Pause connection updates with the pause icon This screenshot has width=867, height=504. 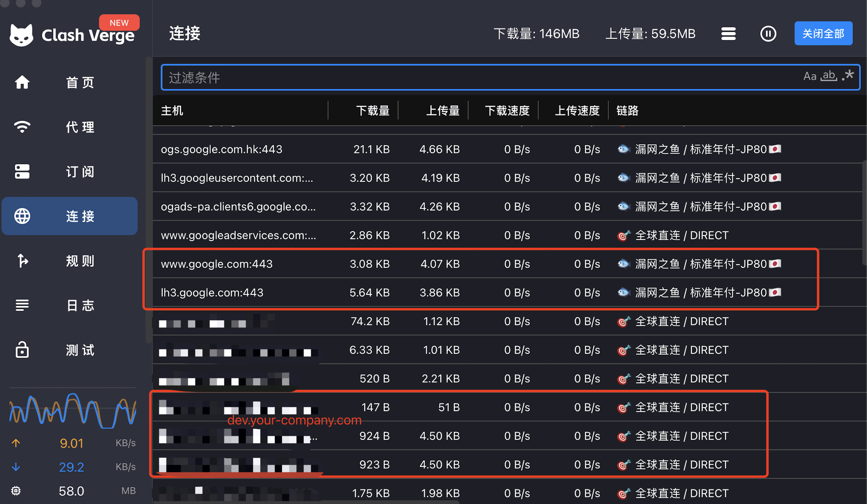click(x=769, y=33)
